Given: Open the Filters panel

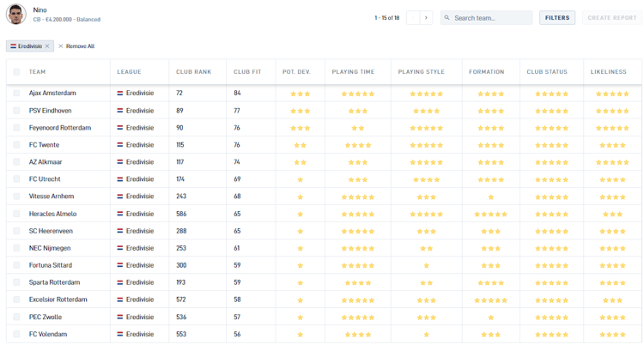Looking at the screenshot, I should [x=557, y=17].
